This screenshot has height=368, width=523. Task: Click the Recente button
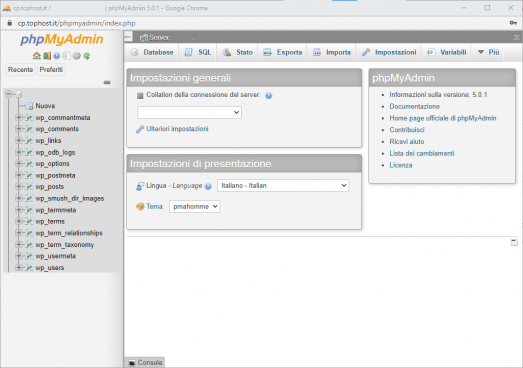click(20, 69)
